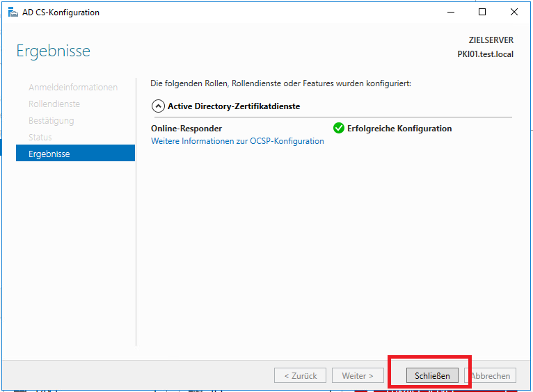Image resolution: width=533 pixels, height=392 pixels.
Task: Collapse the Active Directory-Zertifikatdienste section chevron
Action: tap(158, 106)
